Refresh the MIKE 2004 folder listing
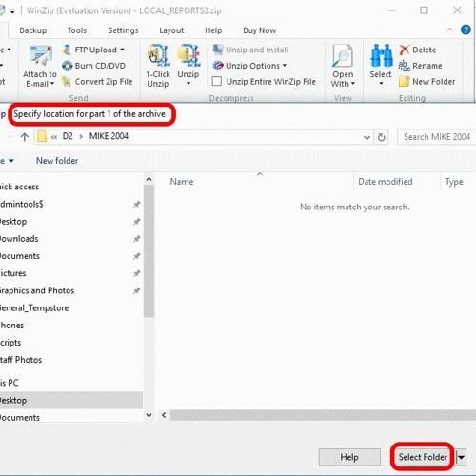Screen dimensions: 476x476 coord(382,137)
